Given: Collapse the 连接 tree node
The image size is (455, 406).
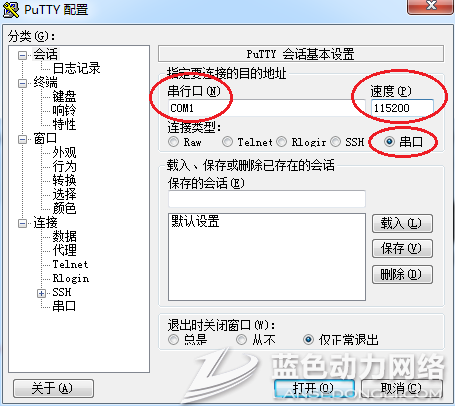Looking at the screenshot, I should click(22, 223).
